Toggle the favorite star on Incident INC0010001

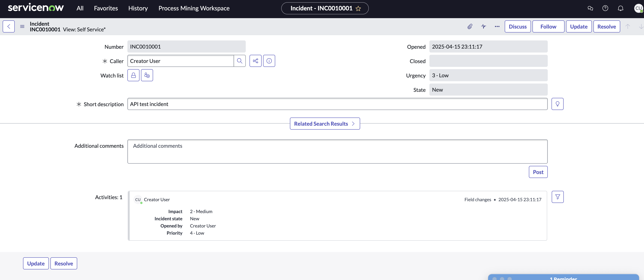pyautogui.click(x=358, y=8)
